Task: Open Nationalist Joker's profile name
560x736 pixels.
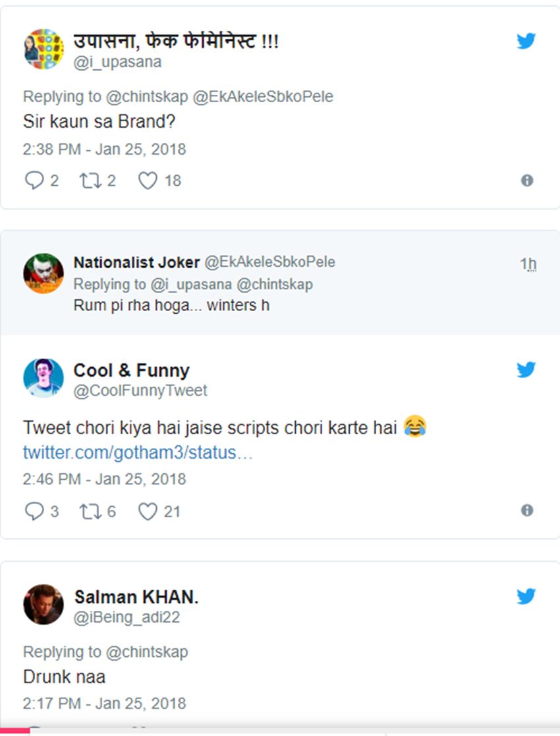Action: point(136,262)
